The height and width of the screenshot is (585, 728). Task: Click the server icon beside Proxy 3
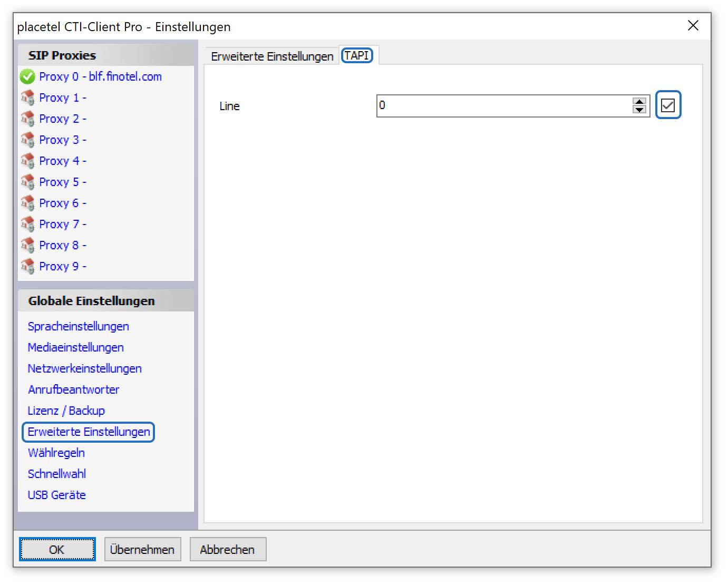click(x=27, y=140)
